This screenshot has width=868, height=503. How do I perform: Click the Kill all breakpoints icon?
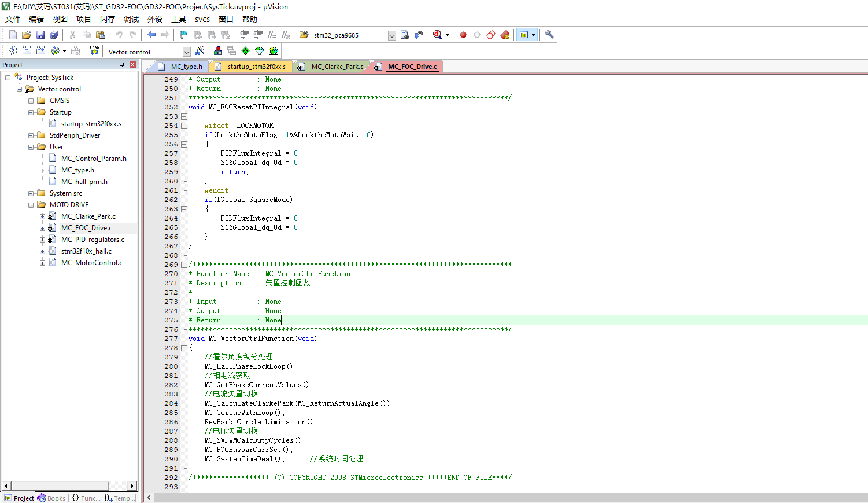505,35
